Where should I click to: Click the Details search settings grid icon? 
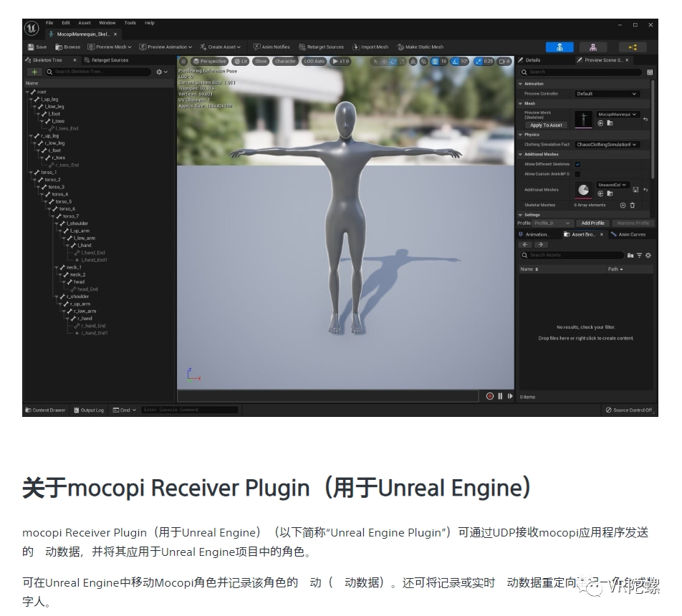click(x=650, y=72)
